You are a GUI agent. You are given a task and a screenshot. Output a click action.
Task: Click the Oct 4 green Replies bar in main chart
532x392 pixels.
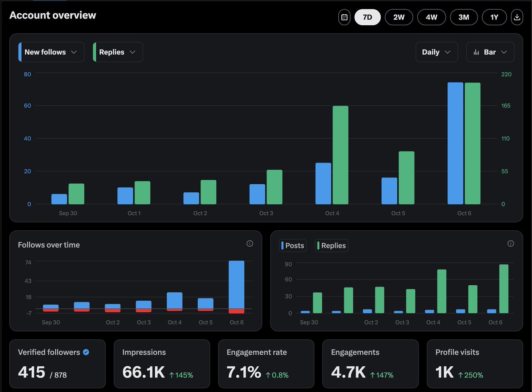(340, 155)
